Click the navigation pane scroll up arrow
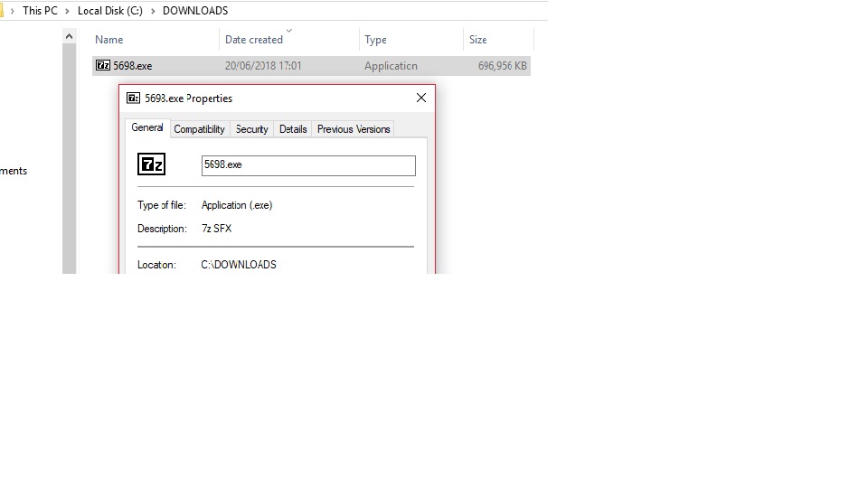The height and width of the screenshot is (488, 868). pyautogui.click(x=70, y=37)
